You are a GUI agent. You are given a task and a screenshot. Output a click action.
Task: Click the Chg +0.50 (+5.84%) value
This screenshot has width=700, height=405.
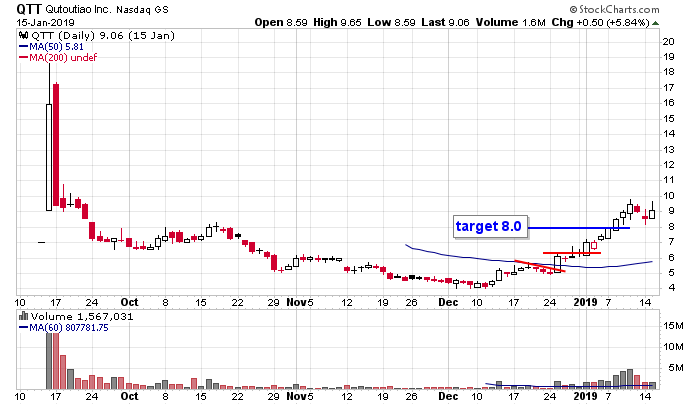(x=600, y=22)
